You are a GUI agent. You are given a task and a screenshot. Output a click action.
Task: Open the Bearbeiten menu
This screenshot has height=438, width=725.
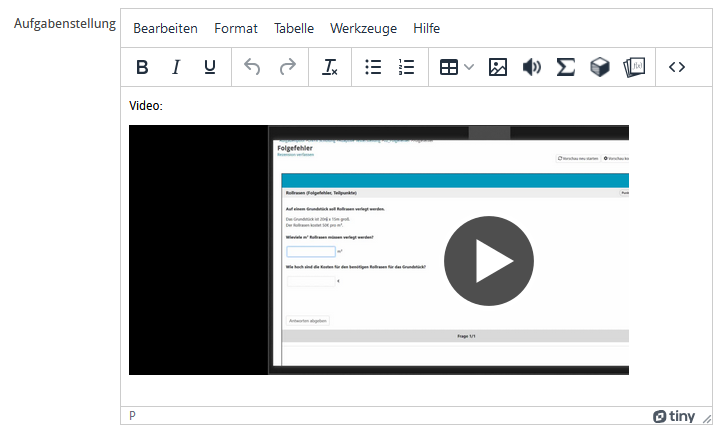coord(166,28)
